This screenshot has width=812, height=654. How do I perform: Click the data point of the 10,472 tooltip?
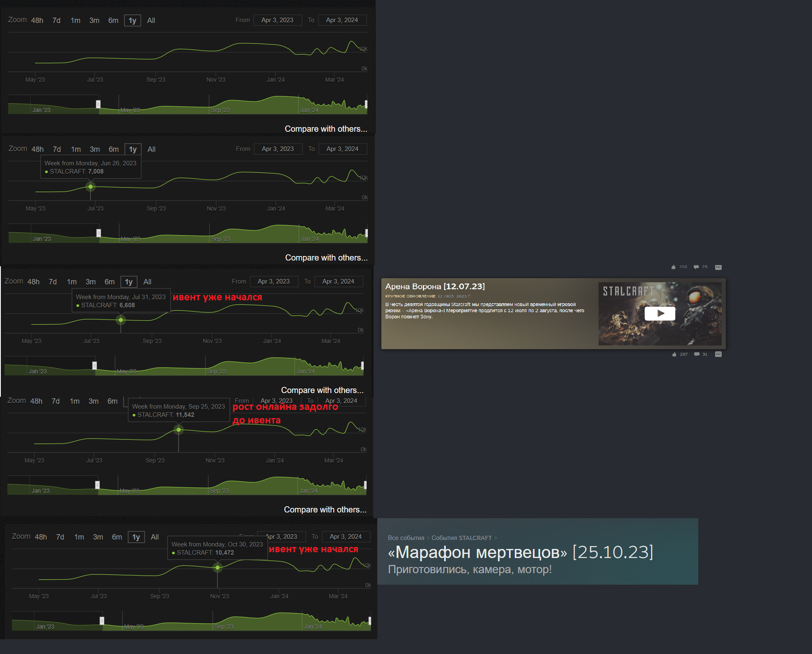pyautogui.click(x=218, y=568)
